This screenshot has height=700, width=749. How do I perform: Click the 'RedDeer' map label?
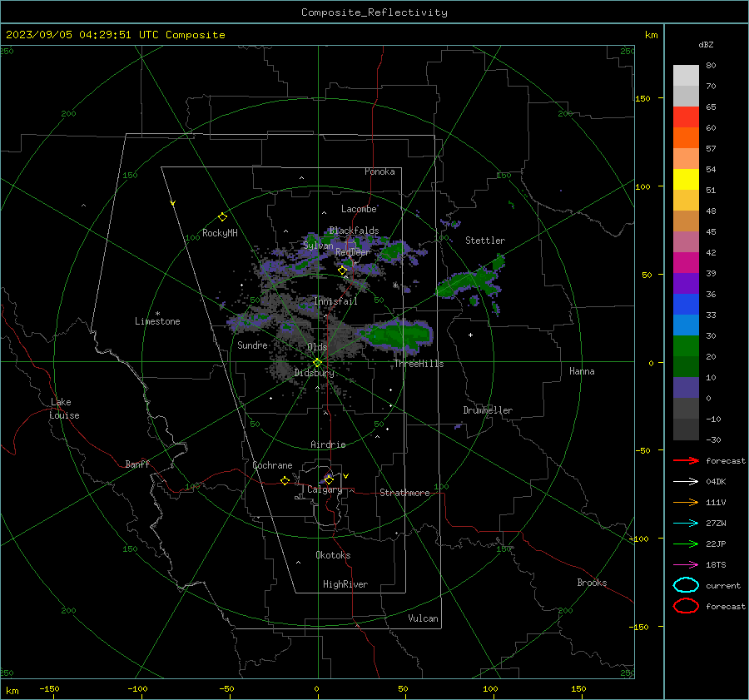(x=353, y=252)
